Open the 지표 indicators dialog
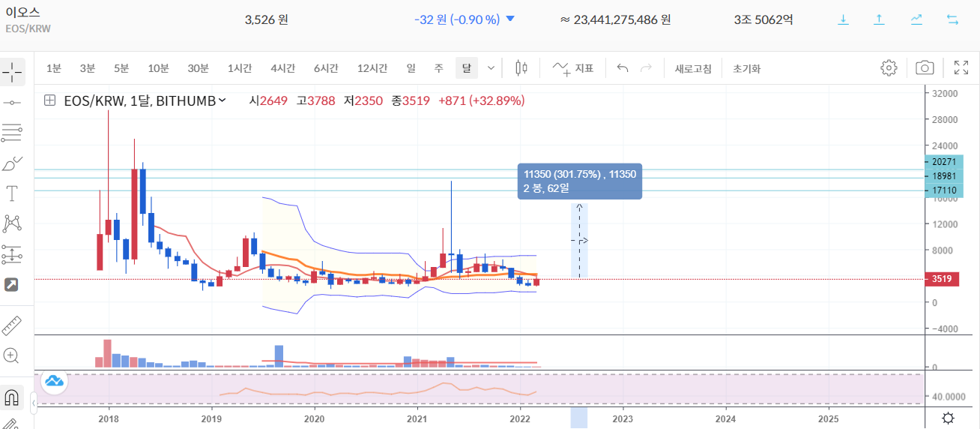Image resolution: width=980 pixels, height=429 pixels. pyautogui.click(x=573, y=68)
